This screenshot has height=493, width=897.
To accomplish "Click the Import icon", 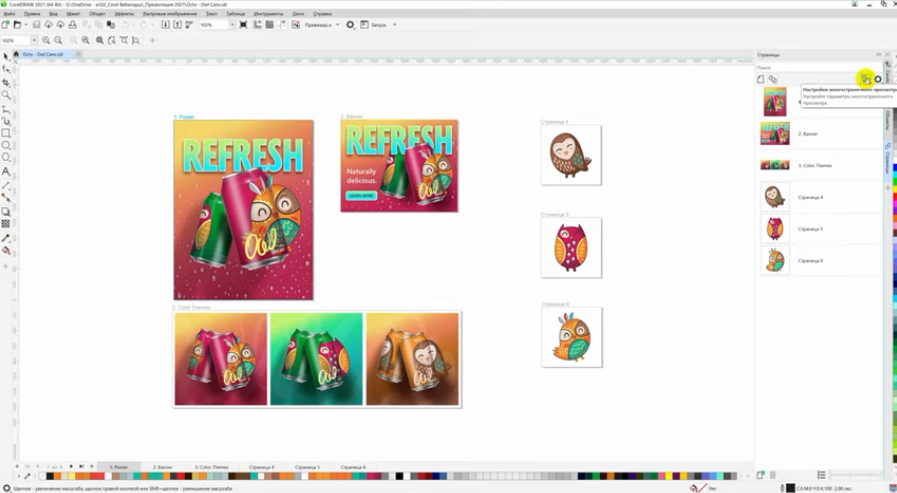I will point(165,25).
